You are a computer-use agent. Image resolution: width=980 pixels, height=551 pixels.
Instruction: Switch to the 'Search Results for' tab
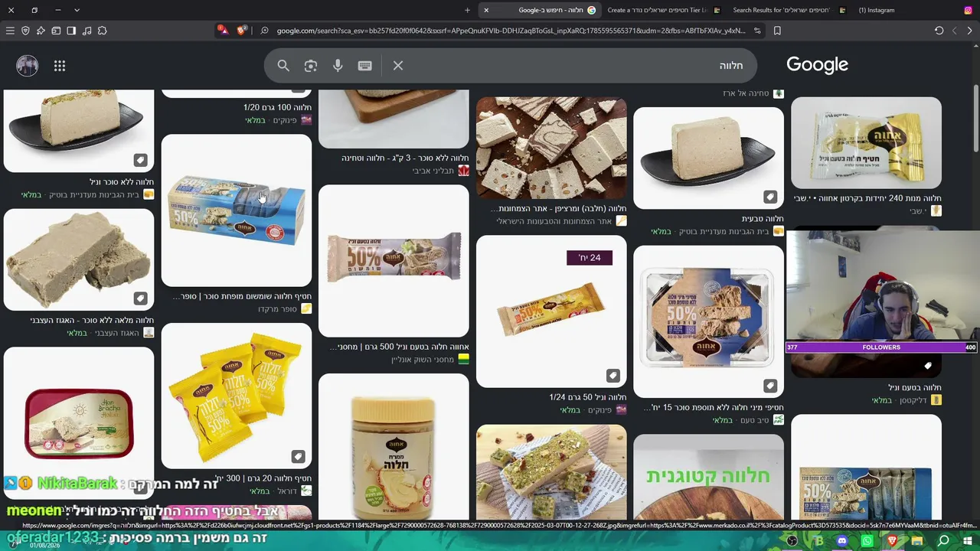click(x=789, y=10)
